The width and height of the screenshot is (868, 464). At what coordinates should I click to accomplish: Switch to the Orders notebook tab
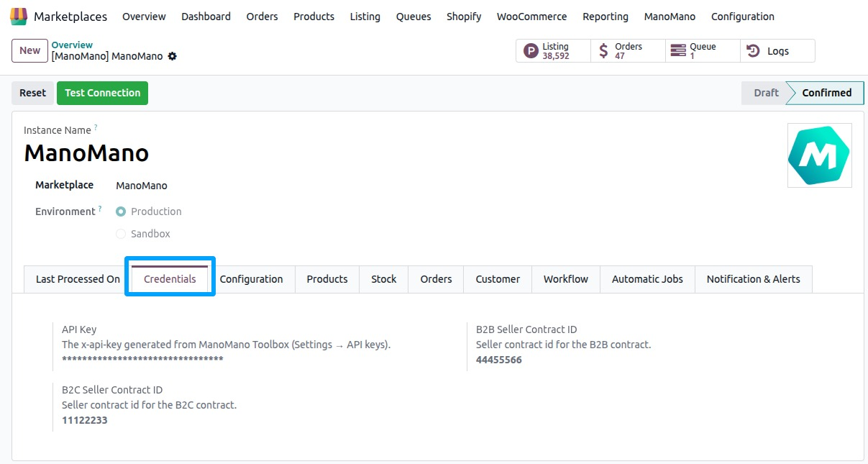pos(436,279)
